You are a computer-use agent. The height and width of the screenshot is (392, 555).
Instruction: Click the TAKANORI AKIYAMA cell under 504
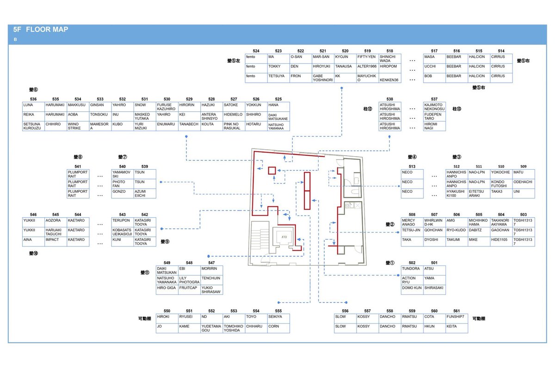pyautogui.click(x=501, y=223)
